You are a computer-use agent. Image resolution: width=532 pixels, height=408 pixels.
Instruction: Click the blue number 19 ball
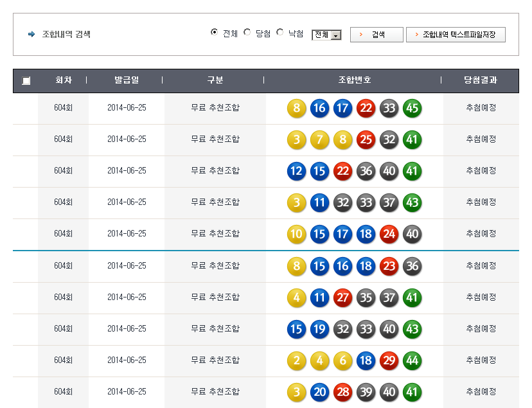click(x=319, y=329)
